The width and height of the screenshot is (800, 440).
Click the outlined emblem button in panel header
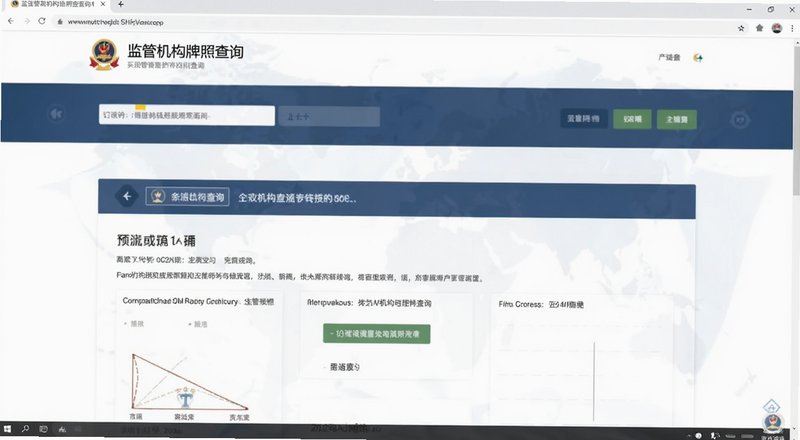(x=187, y=197)
